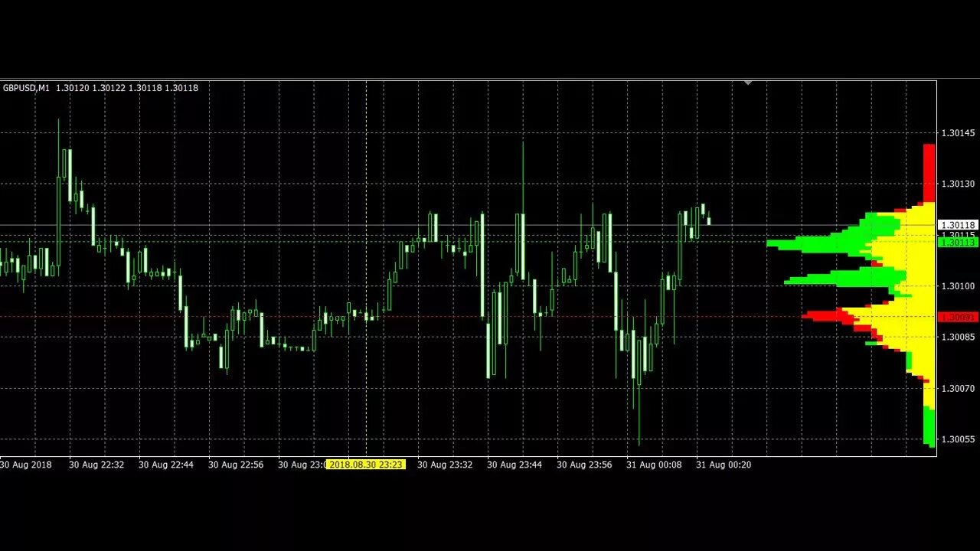The image size is (980, 551).
Task: Click the green 1.30113 price level label
Action: point(958,242)
